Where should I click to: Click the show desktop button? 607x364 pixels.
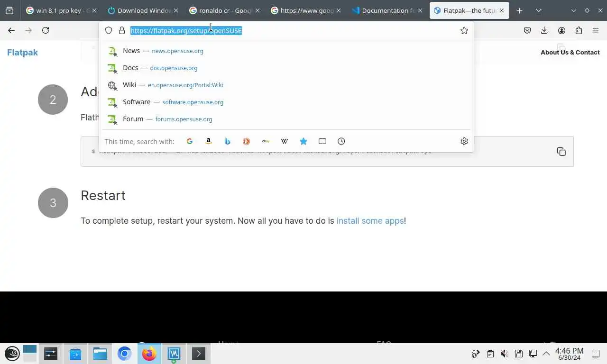coord(596,354)
